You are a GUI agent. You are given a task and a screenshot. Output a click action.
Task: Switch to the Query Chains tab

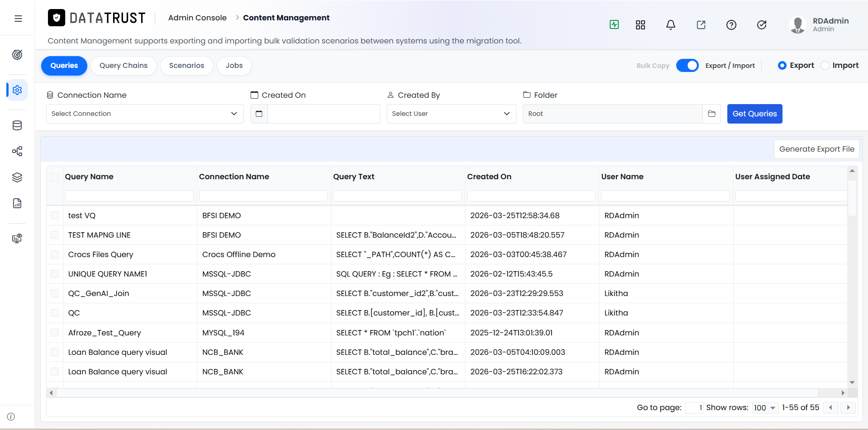(123, 66)
